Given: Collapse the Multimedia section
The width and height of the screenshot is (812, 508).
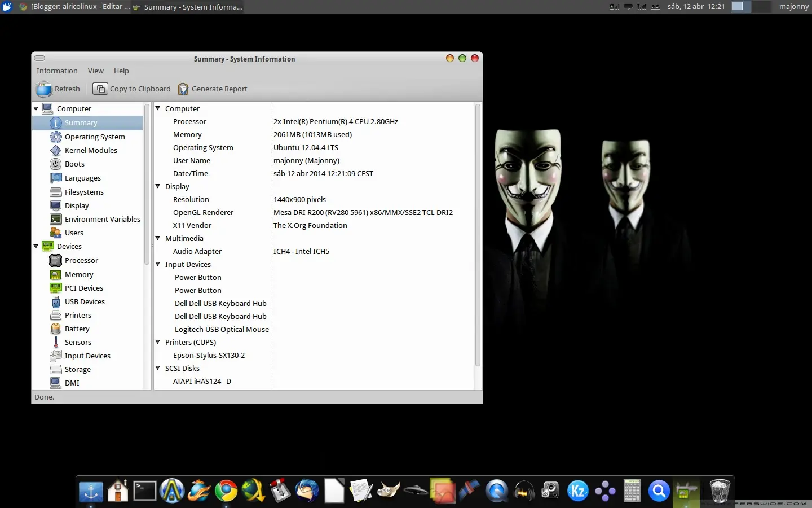Looking at the screenshot, I should click(x=158, y=238).
